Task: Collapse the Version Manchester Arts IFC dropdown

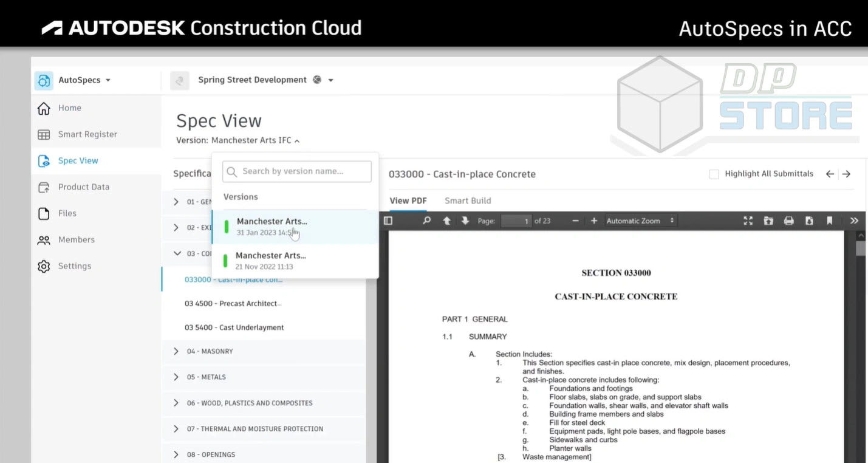Action: pos(297,140)
